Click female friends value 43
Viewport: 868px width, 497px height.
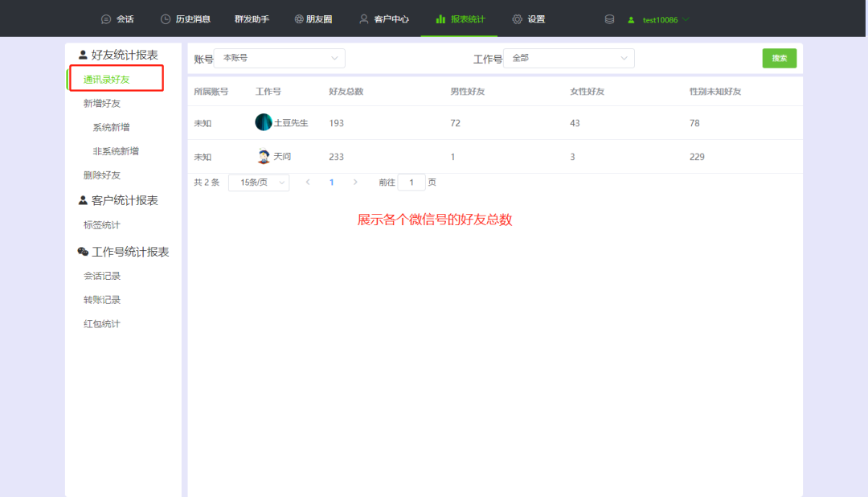(x=575, y=123)
